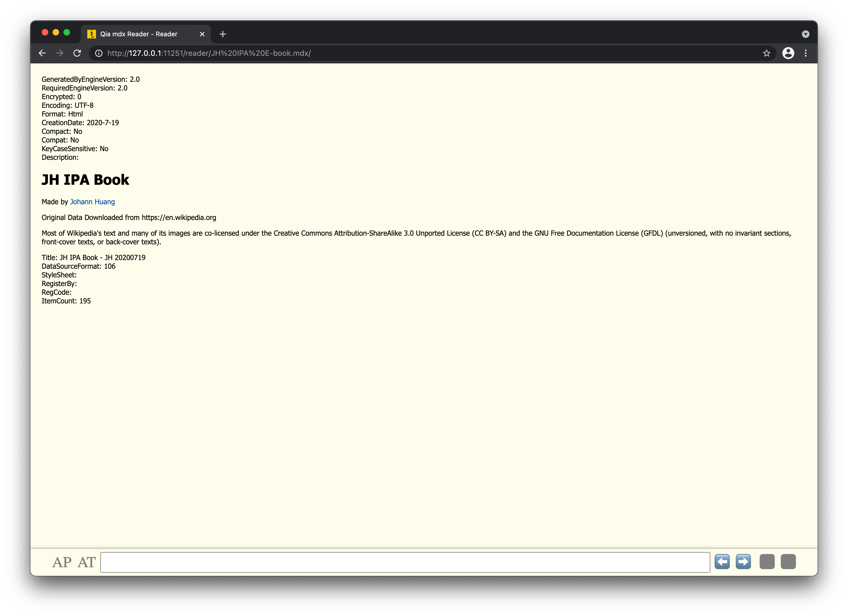
Task: Click the 'Original Data Downloaded from' line
Action: tap(129, 218)
